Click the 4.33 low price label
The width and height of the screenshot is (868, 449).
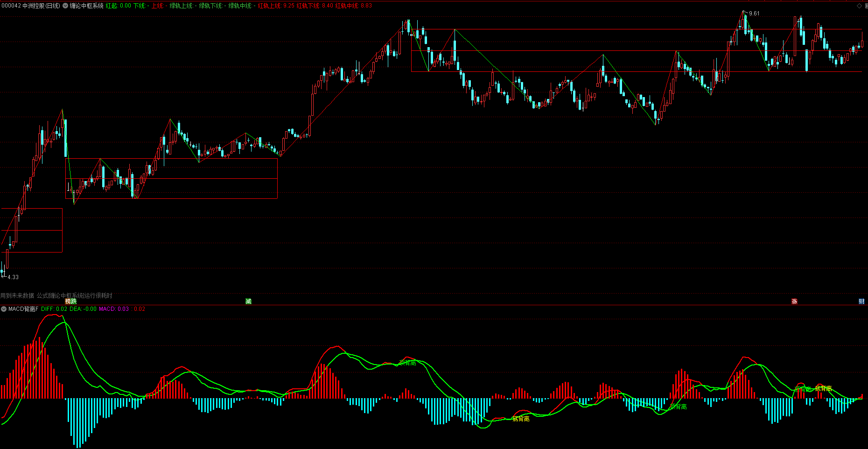click(x=13, y=277)
